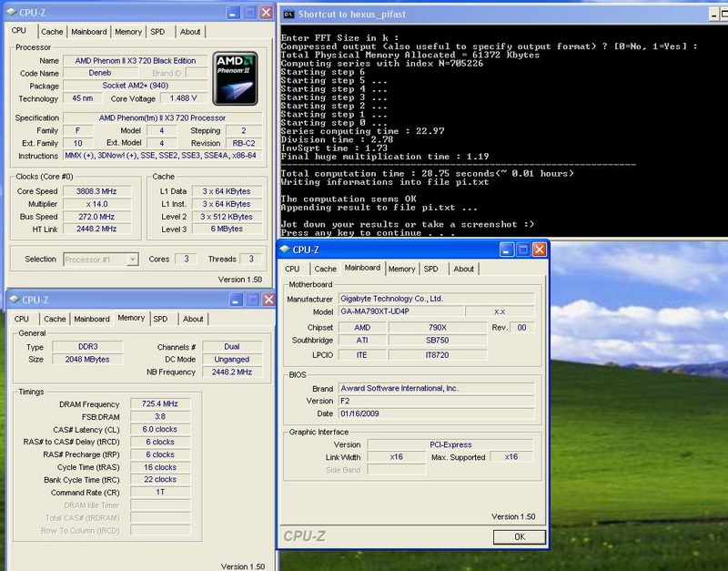728x571 pixels.
Task: Click the Level 3 6 MBytes cache value
Action: [x=227, y=229]
